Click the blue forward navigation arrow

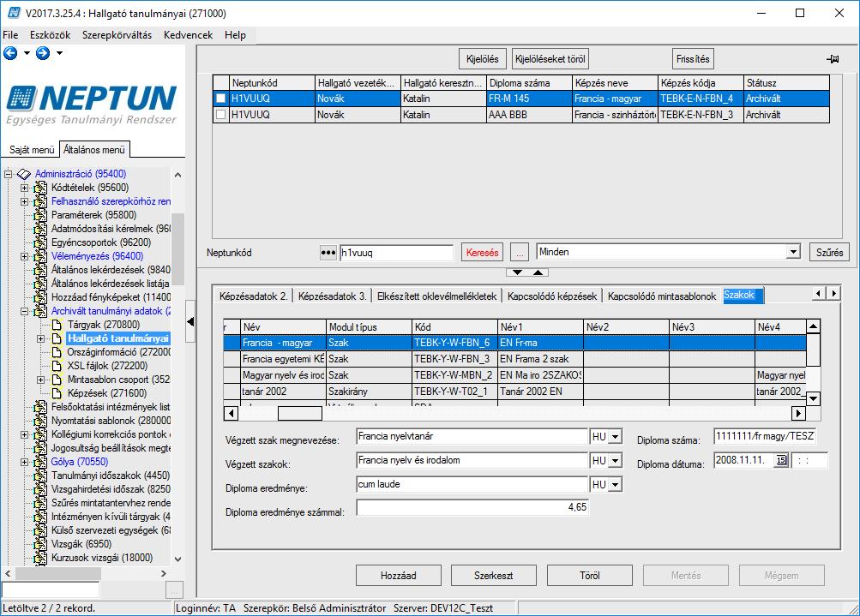click(43, 53)
